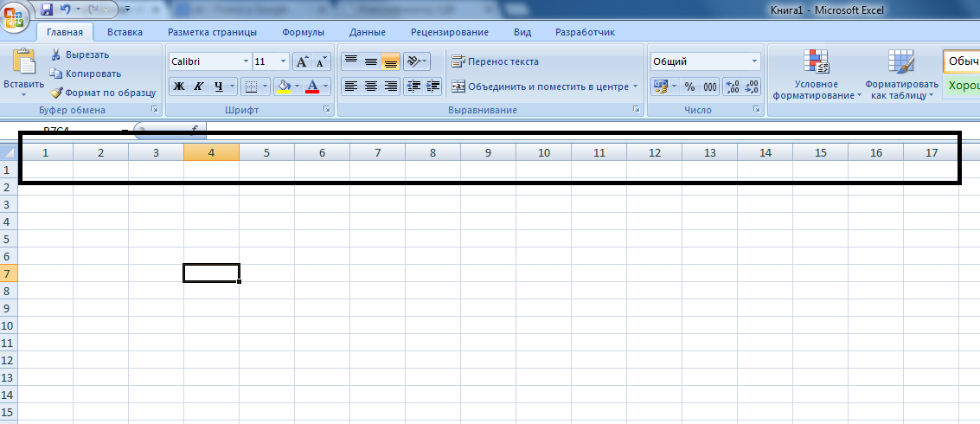
Task: Save the workbook from Quick Access toolbar
Action: pos(46,10)
